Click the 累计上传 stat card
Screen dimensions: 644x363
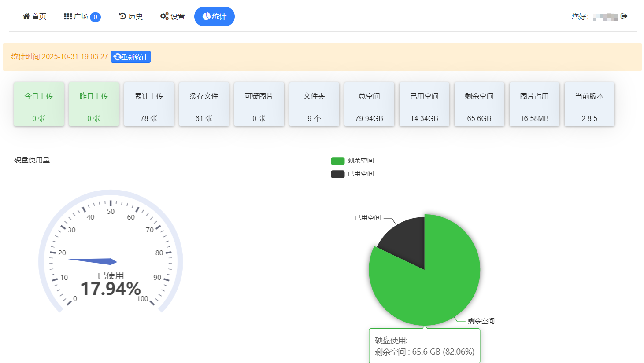149,104
